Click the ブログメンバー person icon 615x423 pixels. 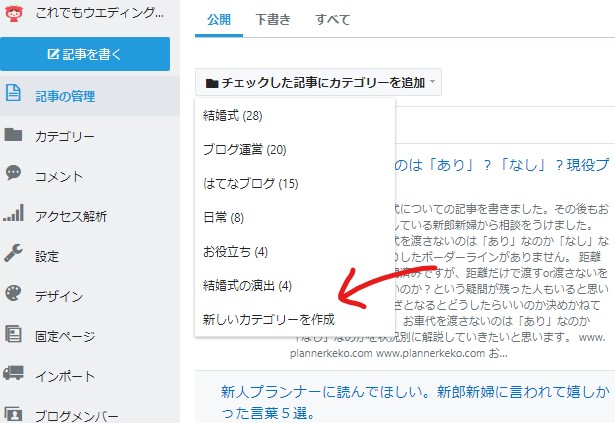13,414
